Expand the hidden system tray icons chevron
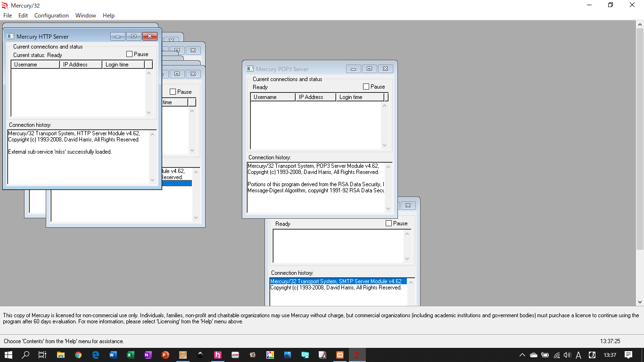The image size is (644, 362). [x=522, y=355]
